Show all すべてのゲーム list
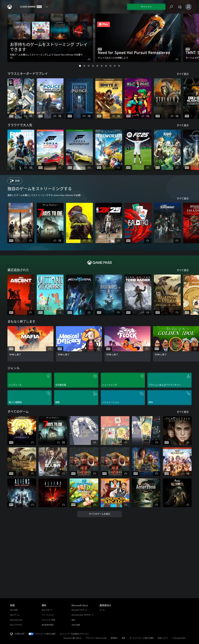Screen dimensions: 199x644 point(183,412)
